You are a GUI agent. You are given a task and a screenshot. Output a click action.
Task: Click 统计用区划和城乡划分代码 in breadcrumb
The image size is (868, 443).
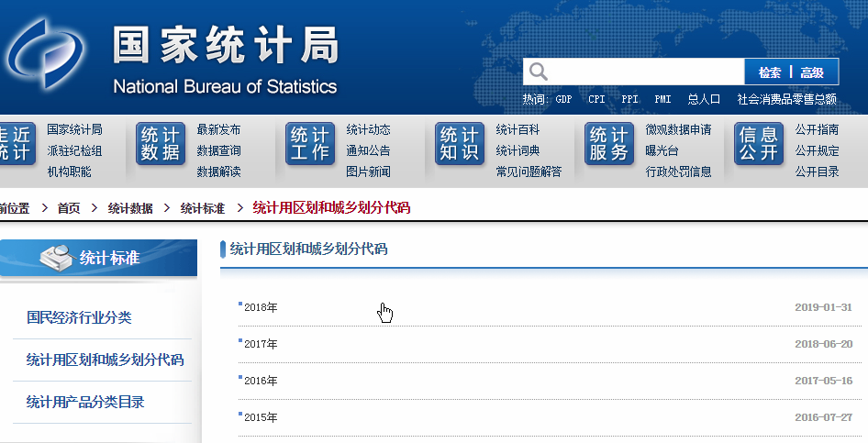[331, 207]
